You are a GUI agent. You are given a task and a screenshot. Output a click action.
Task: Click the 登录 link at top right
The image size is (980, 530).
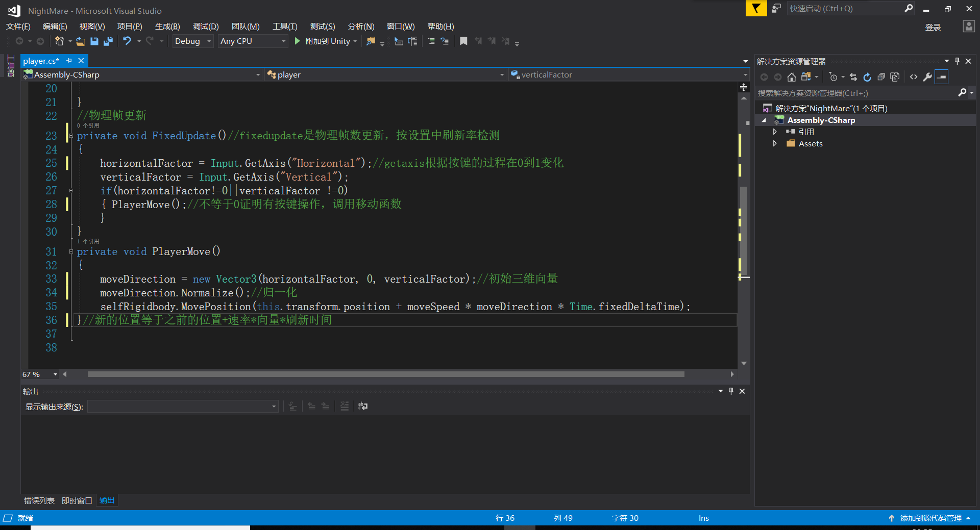pos(933,27)
